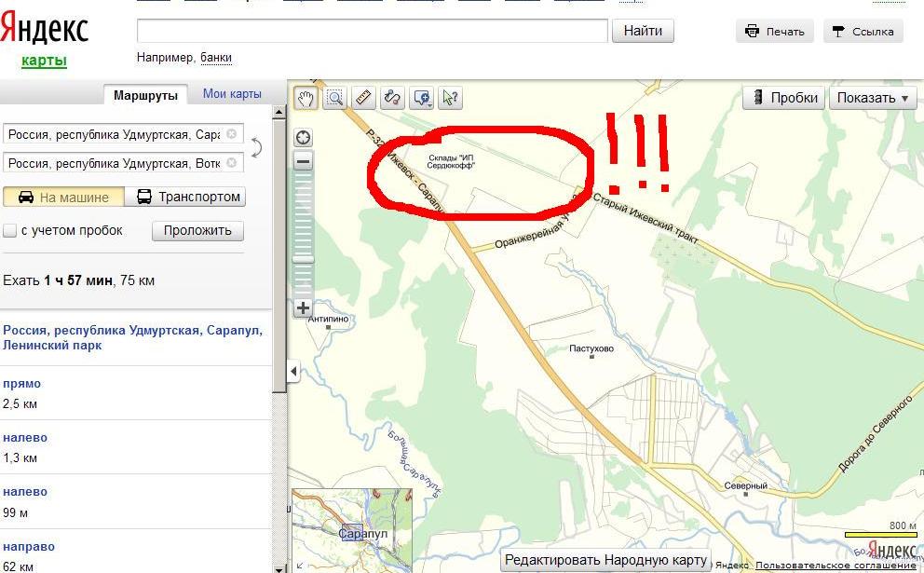The width and height of the screenshot is (924, 573).
Task: Swap start and end route points
Action: pyautogui.click(x=256, y=147)
